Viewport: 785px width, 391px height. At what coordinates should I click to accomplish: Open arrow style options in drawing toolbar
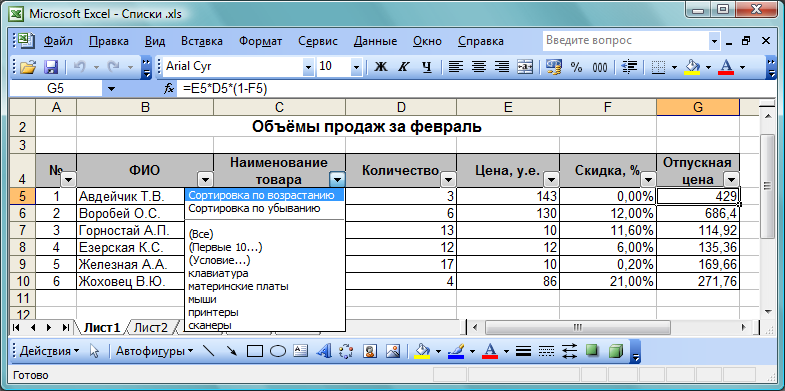(x=569, y=351)
